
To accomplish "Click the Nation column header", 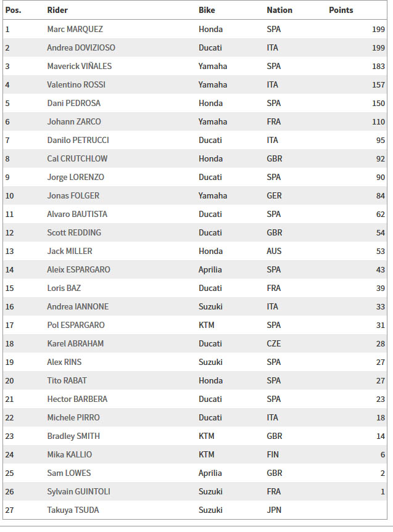I will click(279, 10).
